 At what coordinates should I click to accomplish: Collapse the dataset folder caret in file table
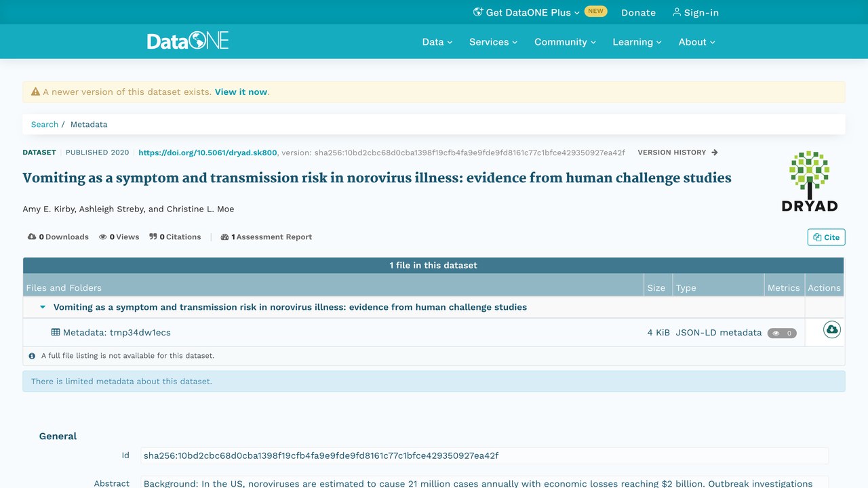pos(43,307)
